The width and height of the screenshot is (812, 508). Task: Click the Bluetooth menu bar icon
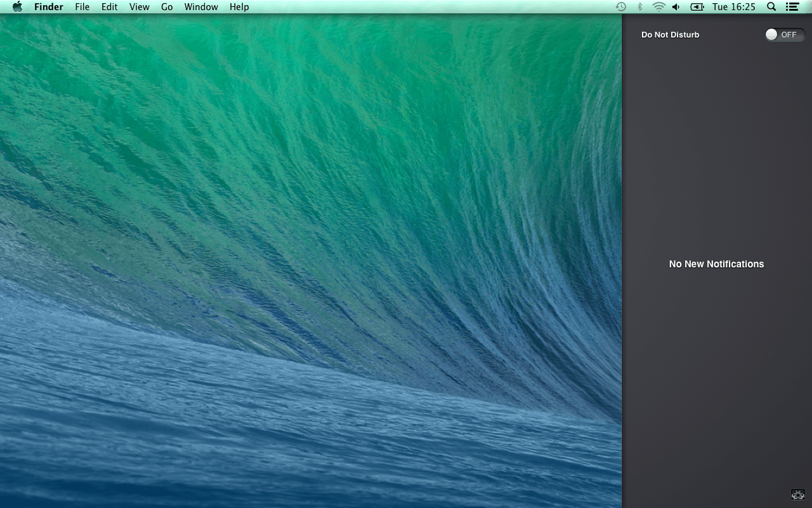[639, 7]
